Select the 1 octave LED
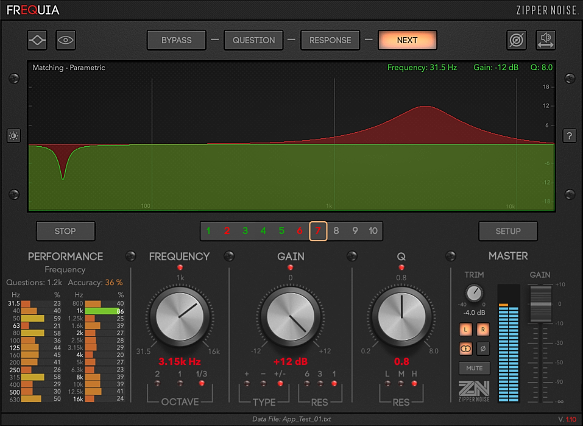This screenshot has width=583, height=426. point(180,383)
